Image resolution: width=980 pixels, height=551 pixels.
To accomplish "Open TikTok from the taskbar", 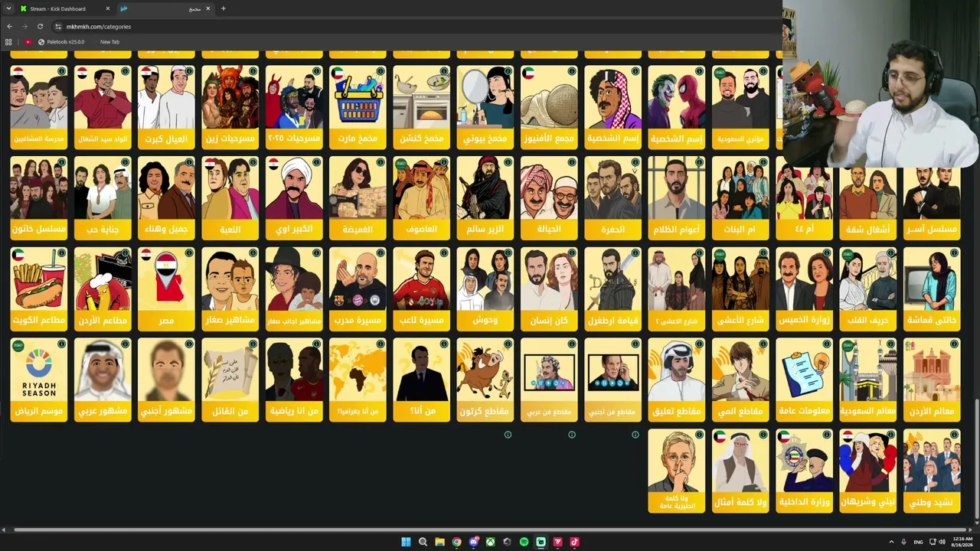I will click(574, 542).
